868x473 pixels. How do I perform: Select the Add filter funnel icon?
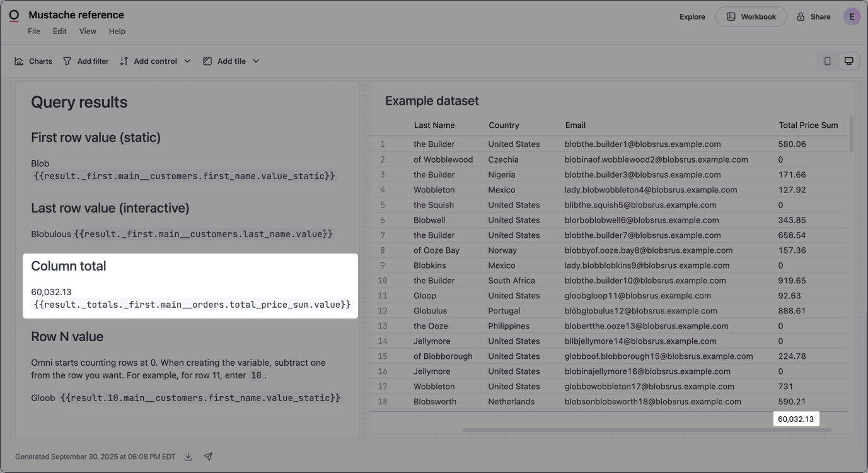pos(67,61)
